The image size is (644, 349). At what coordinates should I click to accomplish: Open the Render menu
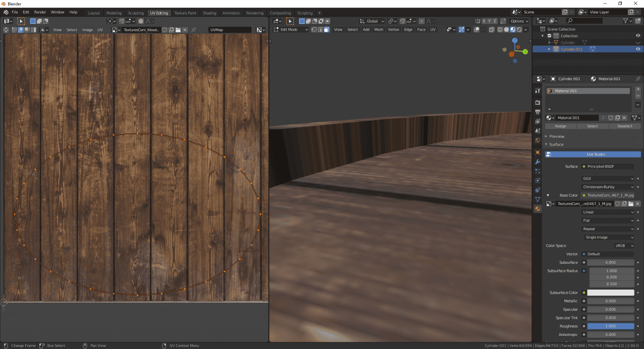pyautogui.click(x=40, y=12)
